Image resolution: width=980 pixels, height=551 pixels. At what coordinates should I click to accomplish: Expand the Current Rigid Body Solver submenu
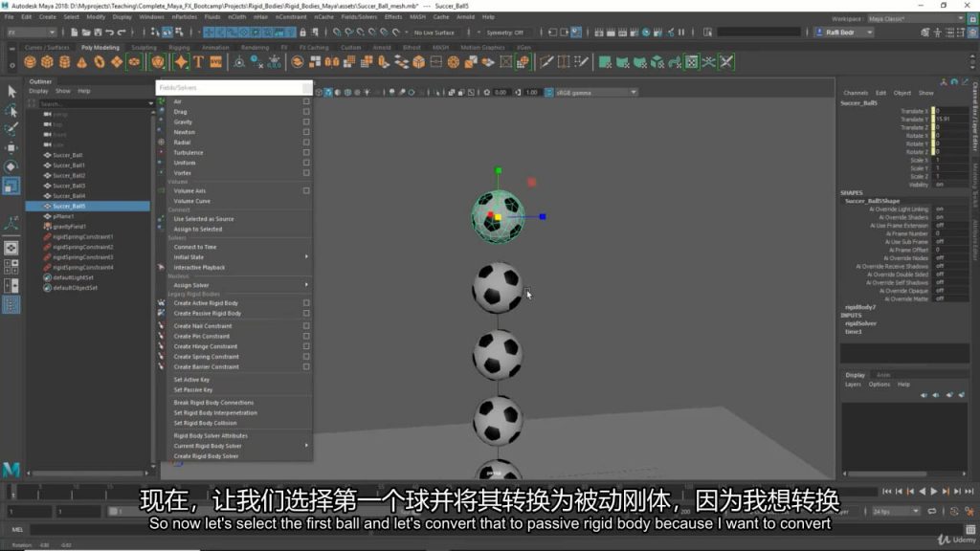(240, 446)
